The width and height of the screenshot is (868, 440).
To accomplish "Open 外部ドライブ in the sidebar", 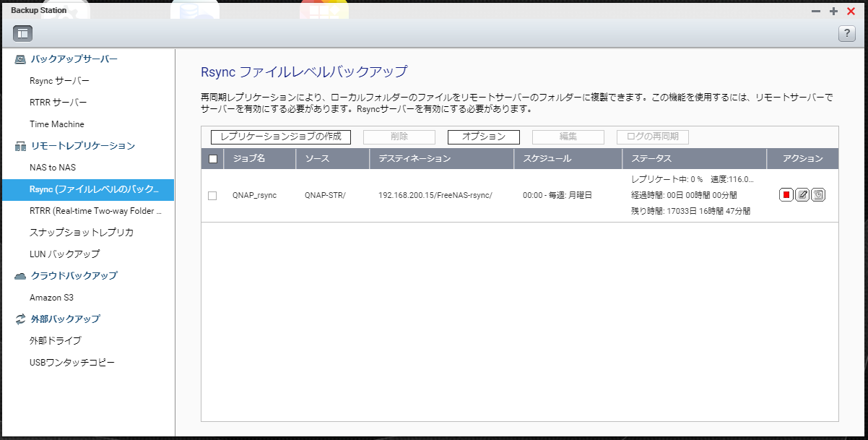I will click(56, 341).
